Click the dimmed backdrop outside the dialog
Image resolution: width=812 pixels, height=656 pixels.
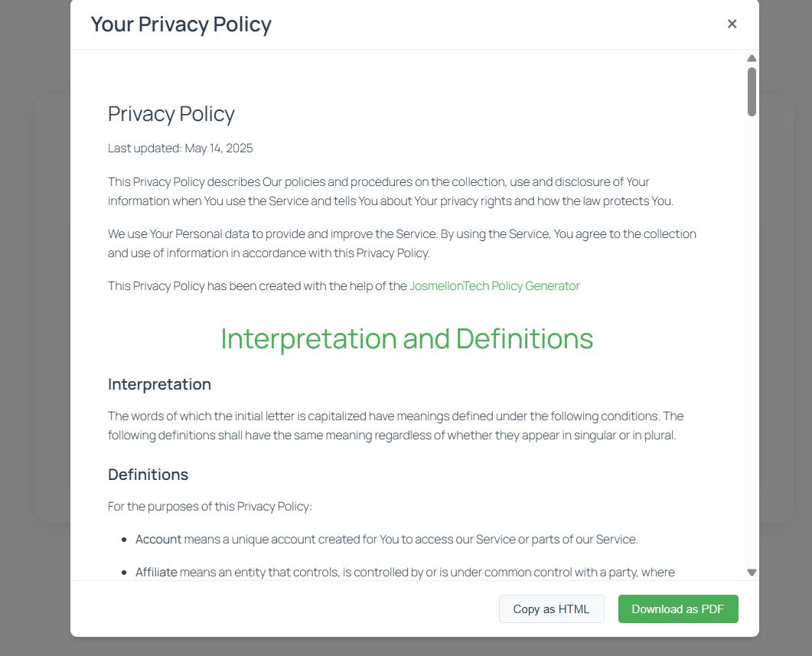[x=31, y=306]
